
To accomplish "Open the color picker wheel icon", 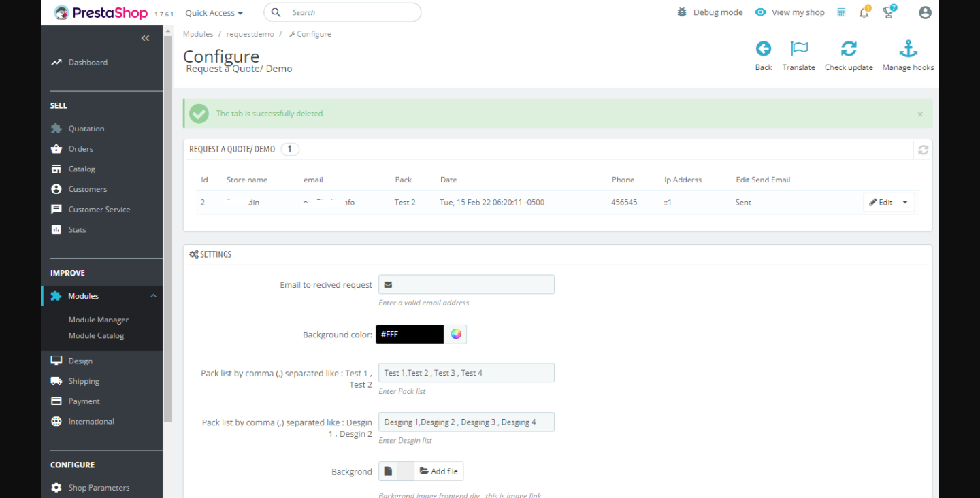I will 456,334.
